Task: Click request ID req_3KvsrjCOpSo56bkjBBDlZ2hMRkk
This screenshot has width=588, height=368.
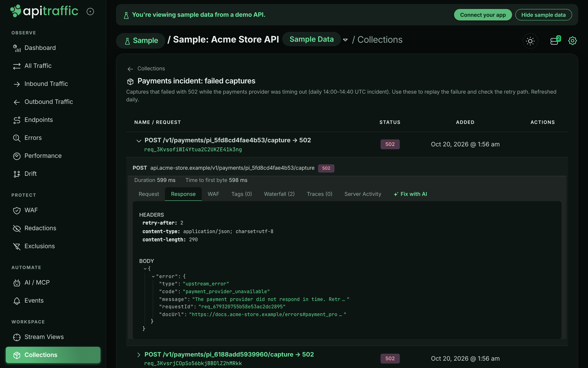Action: click(193, 363)
